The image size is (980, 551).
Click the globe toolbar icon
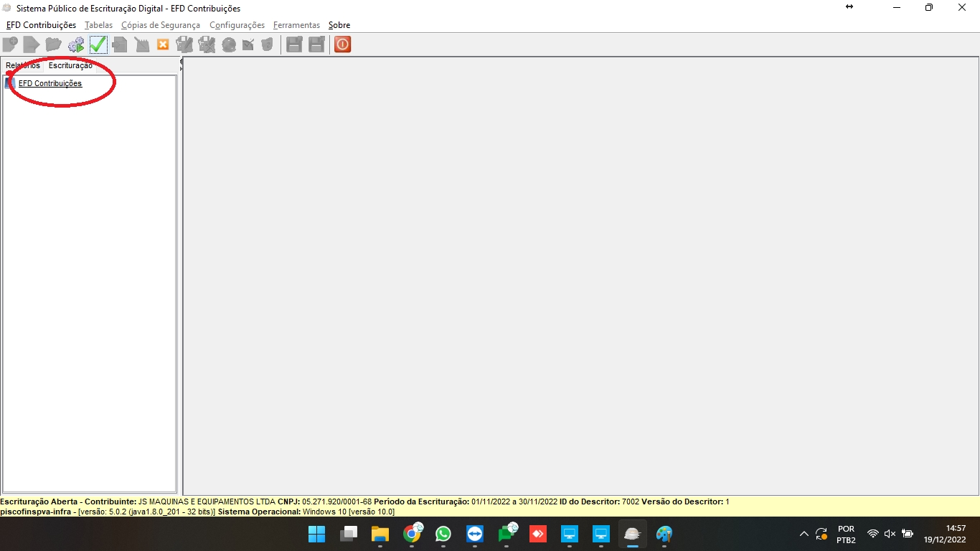(229, 44)
